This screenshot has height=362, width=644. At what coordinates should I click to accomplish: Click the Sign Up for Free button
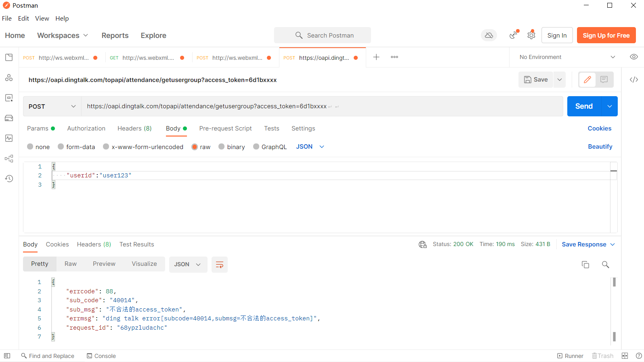[x=606, y=36]
